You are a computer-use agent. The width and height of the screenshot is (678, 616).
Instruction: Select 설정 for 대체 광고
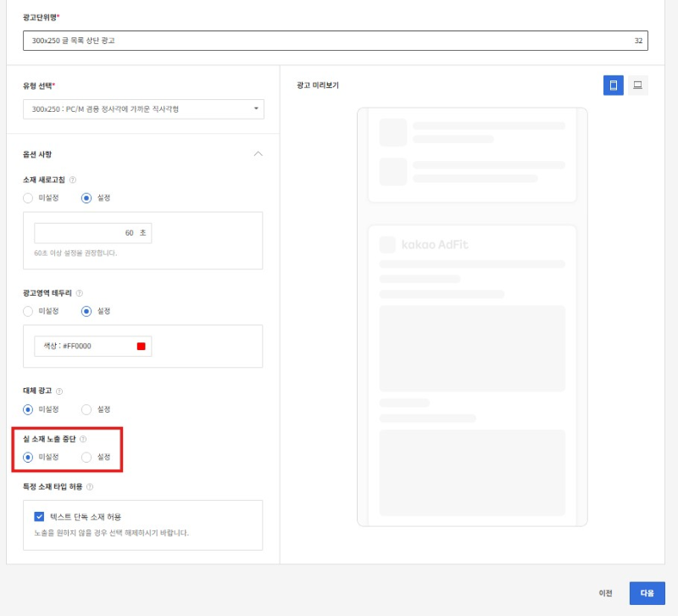tap(86, 409)
